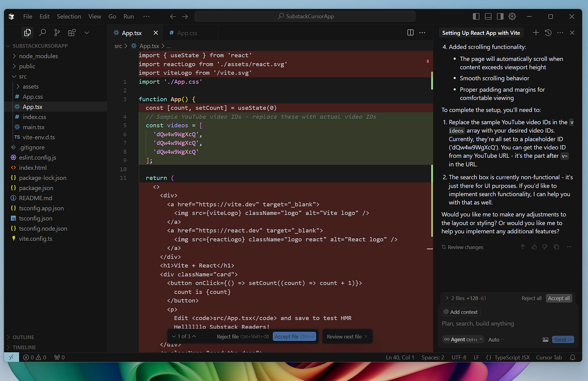588x381 pixels.
Task: Toggle the primary side bar layout icon
Action: click(x=476, y=17)
